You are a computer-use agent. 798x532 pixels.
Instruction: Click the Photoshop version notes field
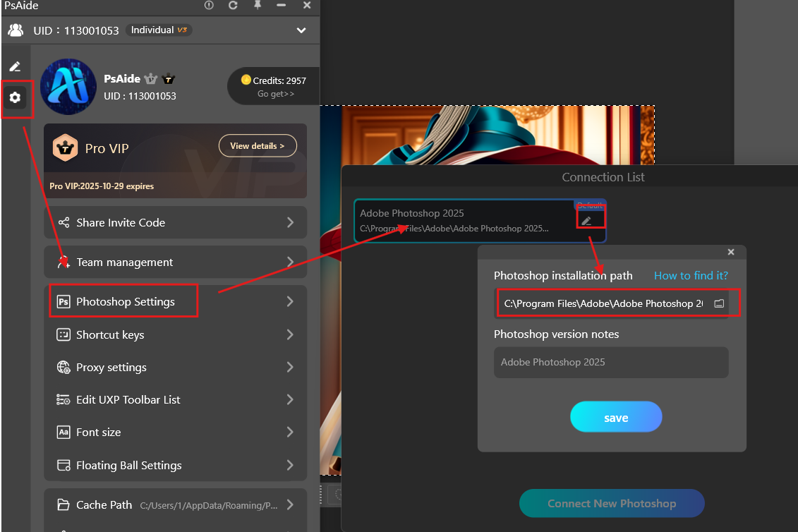point(610,362)
